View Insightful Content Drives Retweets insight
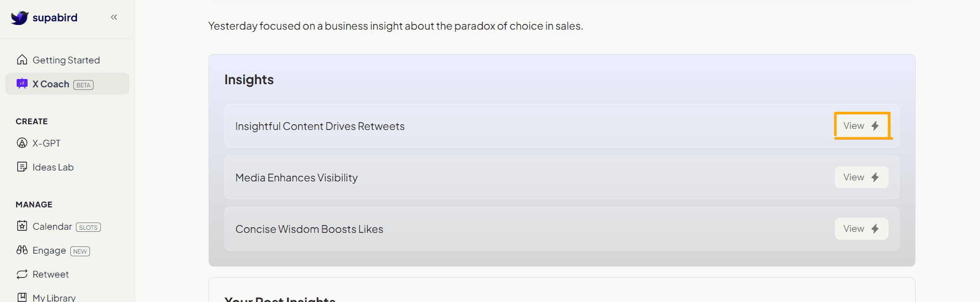Screen dimensions: 980x302 pos(861,126)
